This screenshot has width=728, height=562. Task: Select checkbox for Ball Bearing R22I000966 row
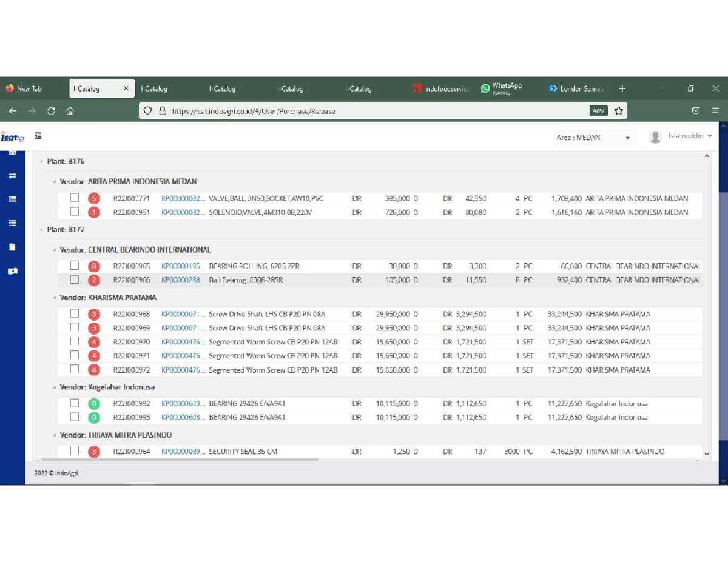(x=74, y=279)
